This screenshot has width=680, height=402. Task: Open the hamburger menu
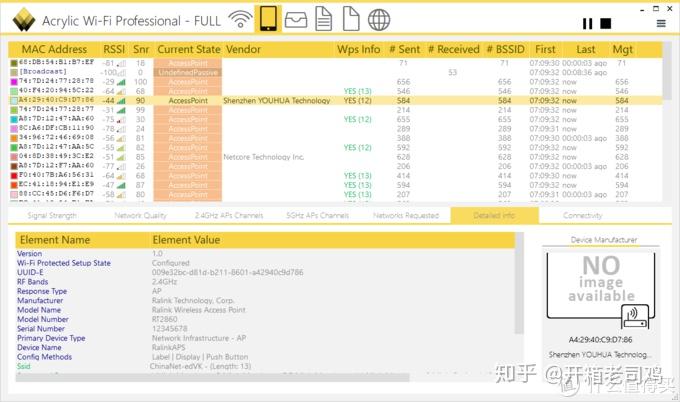661,23
